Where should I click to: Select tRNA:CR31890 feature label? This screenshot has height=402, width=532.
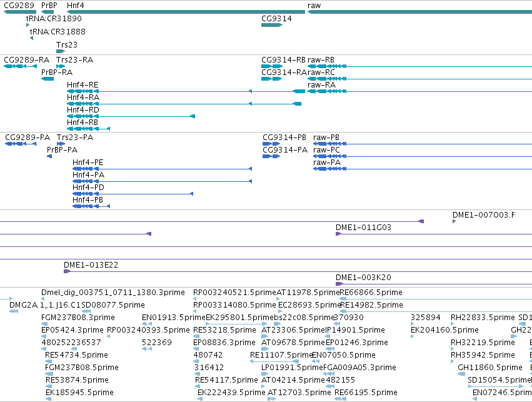[x=54, y=19]
